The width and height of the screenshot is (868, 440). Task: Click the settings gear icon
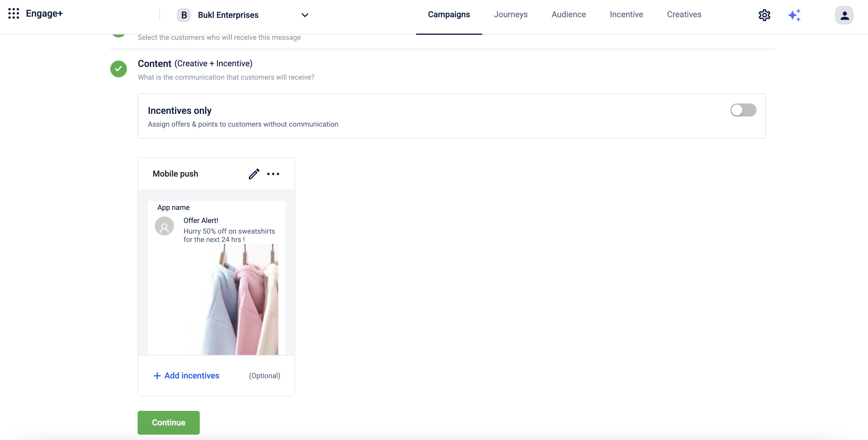click(x=764, y=15)
